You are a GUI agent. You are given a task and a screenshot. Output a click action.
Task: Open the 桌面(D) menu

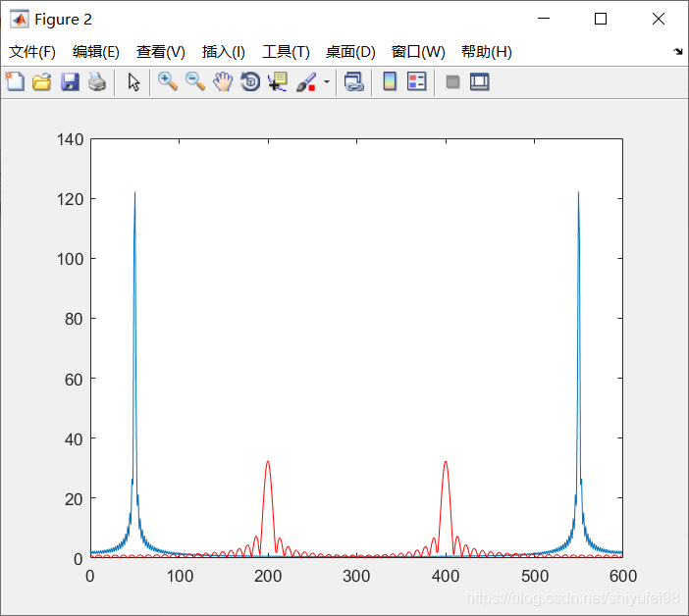pos(350,52)
